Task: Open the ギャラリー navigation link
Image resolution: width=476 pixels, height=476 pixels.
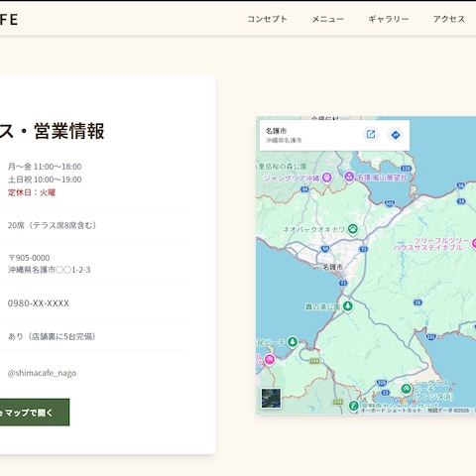Action: coord(389,19)
